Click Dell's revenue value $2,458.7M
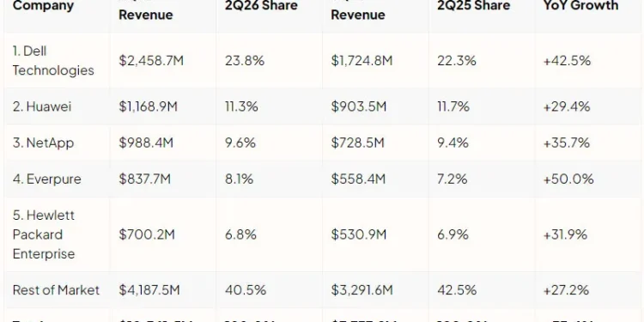Screen dimensions: 644x322 point(151,61)
